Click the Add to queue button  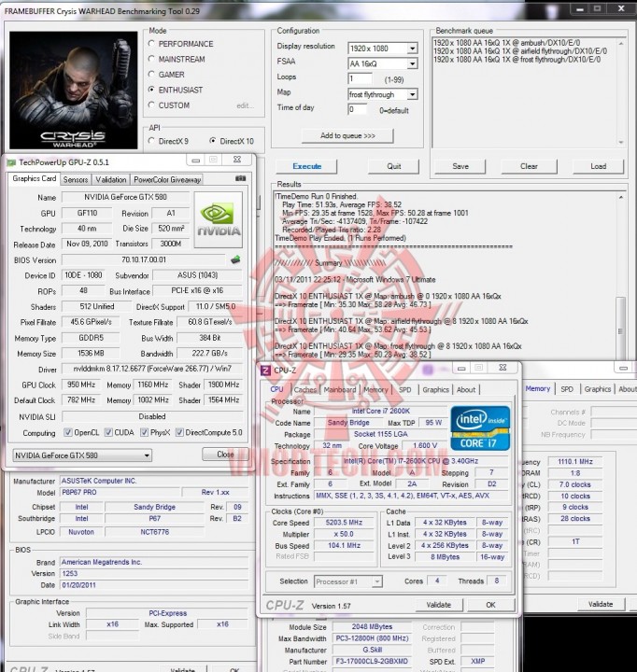coord(347,135)
